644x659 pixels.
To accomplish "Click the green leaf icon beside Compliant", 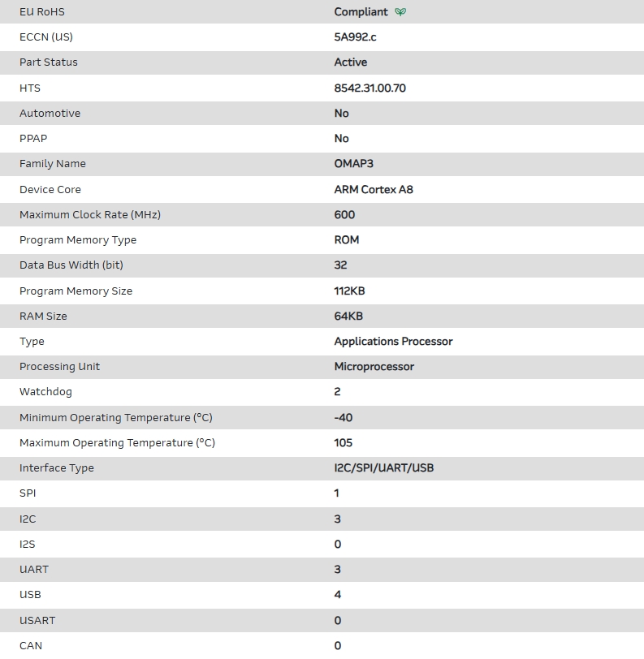I will click(x=400, y=12).
